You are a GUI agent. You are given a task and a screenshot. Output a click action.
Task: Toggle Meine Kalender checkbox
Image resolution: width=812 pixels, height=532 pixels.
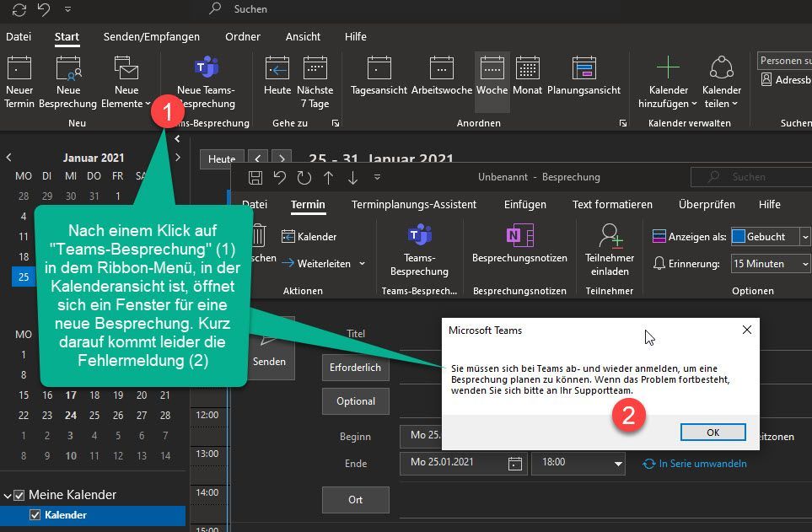click(19, 495)
